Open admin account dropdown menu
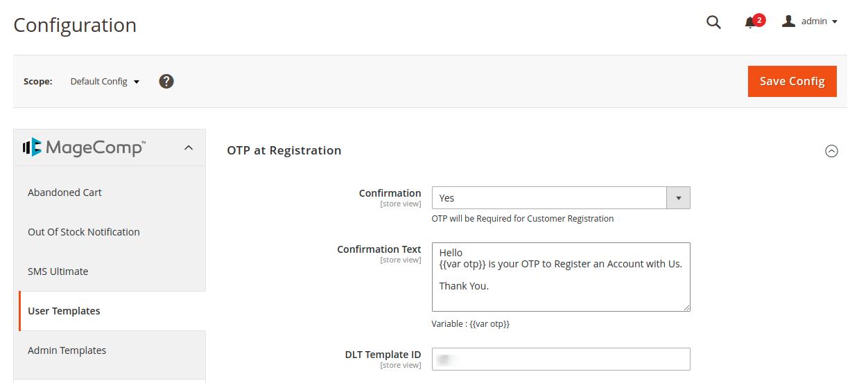This screenshot has width=868, height=383. 810,21
